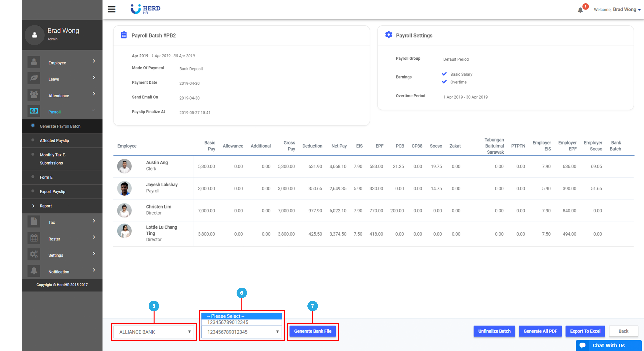Viewport: 644px width, 351px height.
Task: Toggle the Basic Salary checkmark
Action: tap(444, 74)
